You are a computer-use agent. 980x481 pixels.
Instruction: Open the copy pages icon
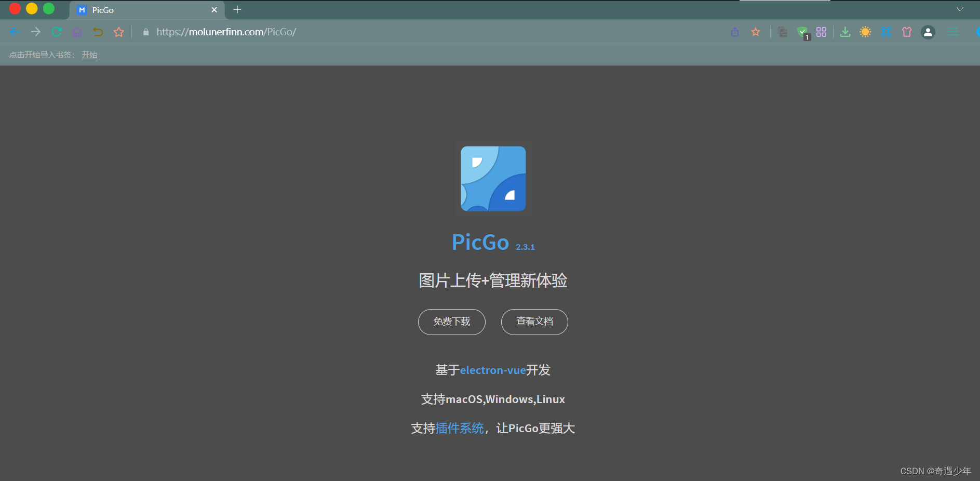pos(782,32)
